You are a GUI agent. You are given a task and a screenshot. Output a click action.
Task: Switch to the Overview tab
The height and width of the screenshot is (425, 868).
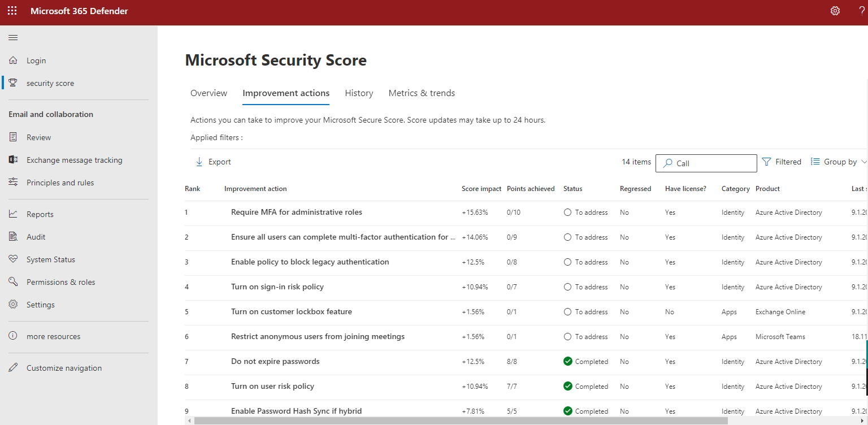point(209,93)
